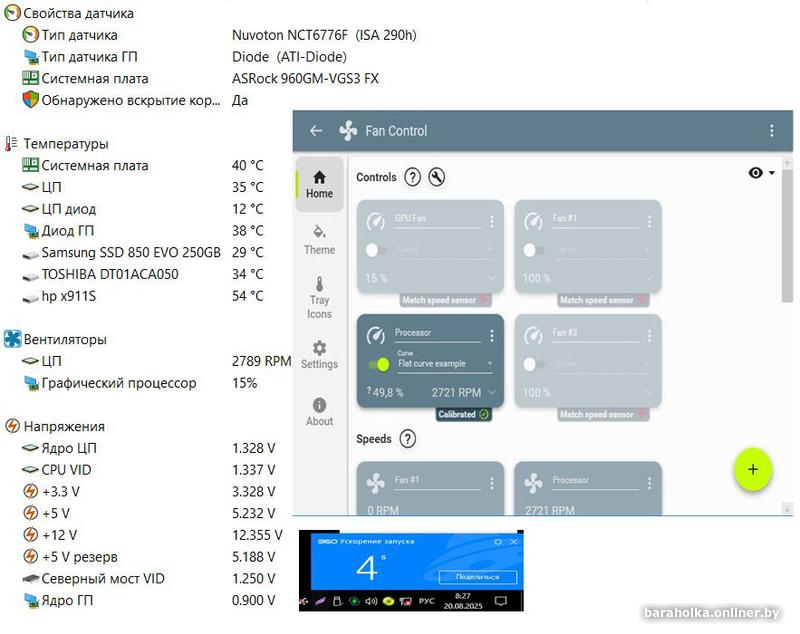Click the speedometer icon on the GPU Fan card
Image resolution: width=800 pixels, height=634 pixels.
(x=376, y=221)
